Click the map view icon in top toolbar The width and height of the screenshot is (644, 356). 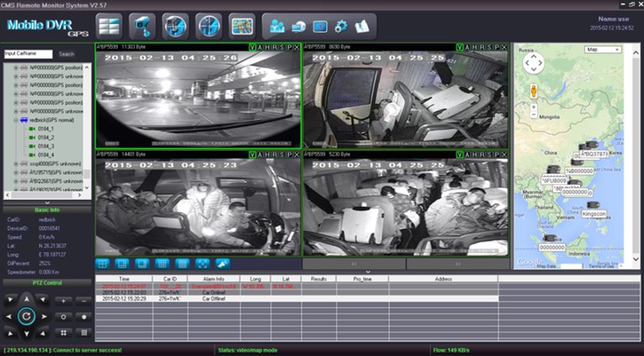(x=242, y=25)
